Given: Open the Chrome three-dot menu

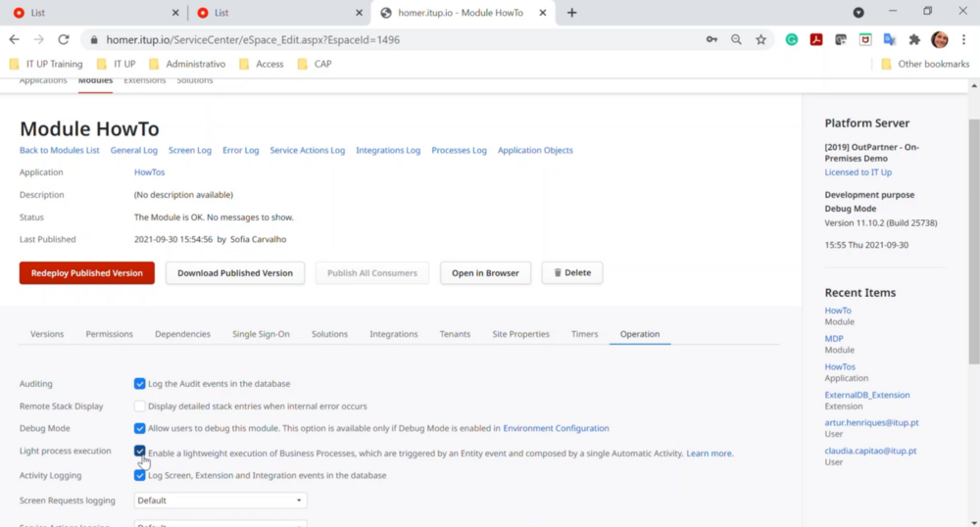Looking at the screenshot, I should [963, 39].
